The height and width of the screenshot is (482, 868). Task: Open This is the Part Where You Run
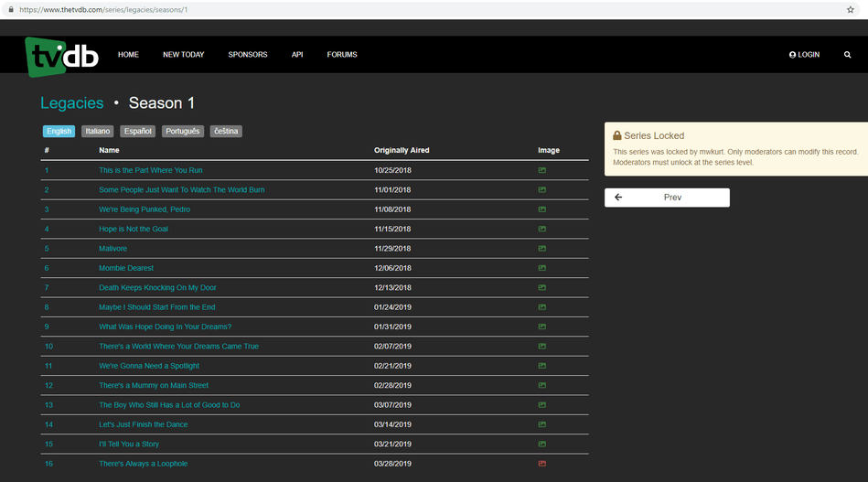pyautogui.click(x=151, y=170)
